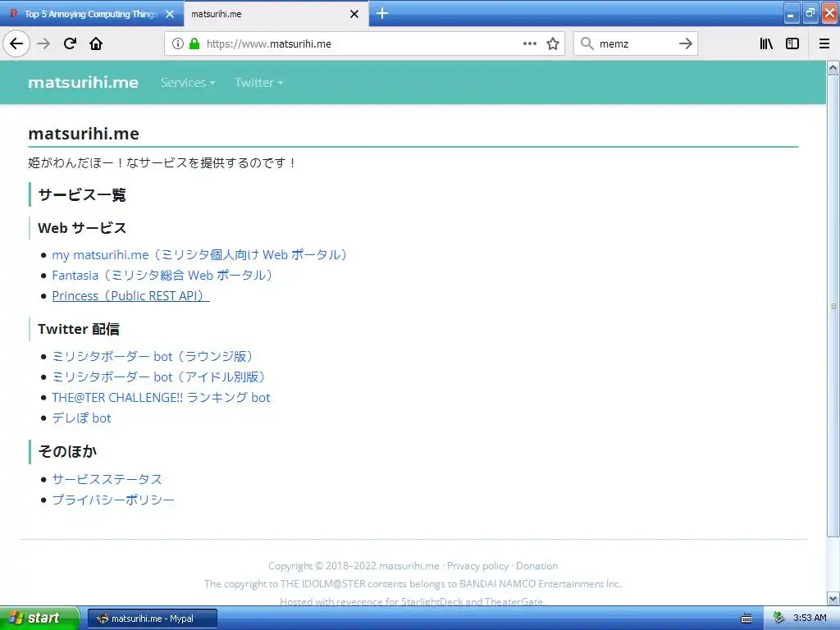Close the matsurihi.me tab
The image size is (840, 630).
[354, 14]
